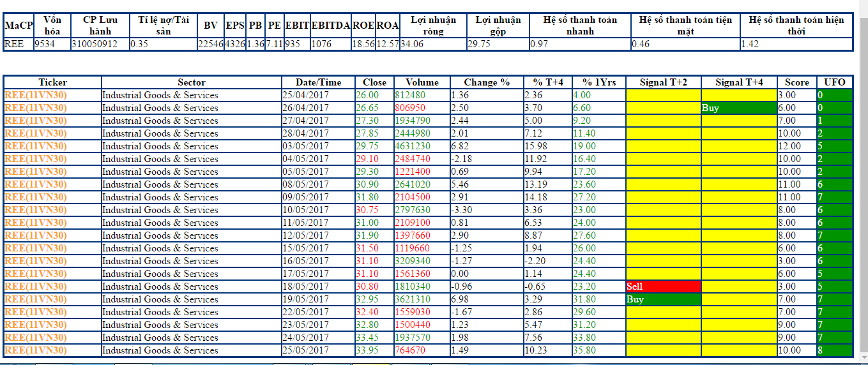Select the Signal T+2 column header
The width and height of the screenshot is (868, 365).
[664, 82]
